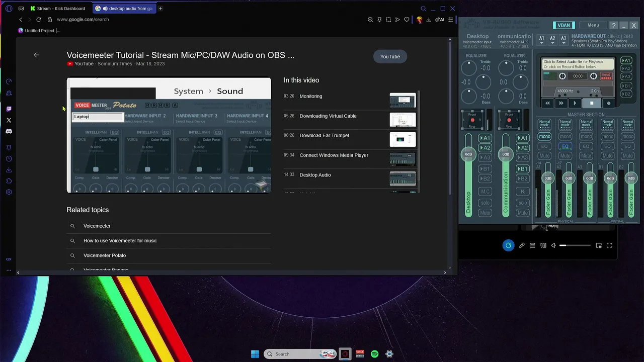
Task: Click the cassette stop button
Action: [592, 103]
